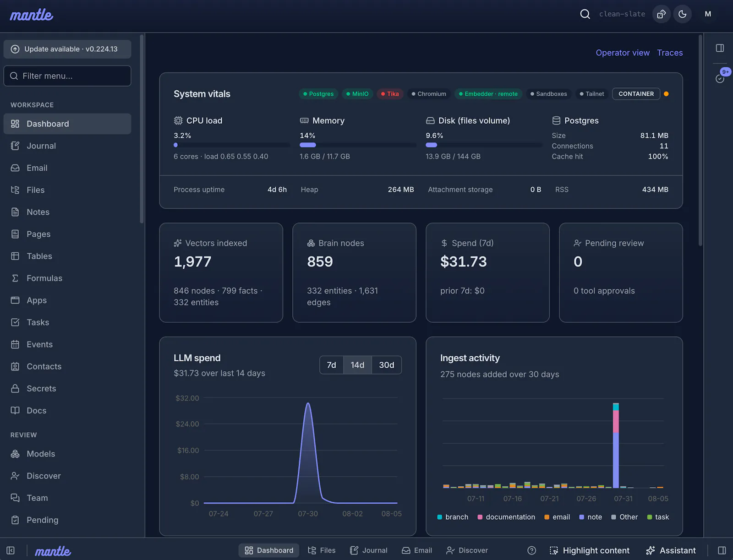Open Discover in the sidebar
The image size is (733, 560).
coord(67,476)
